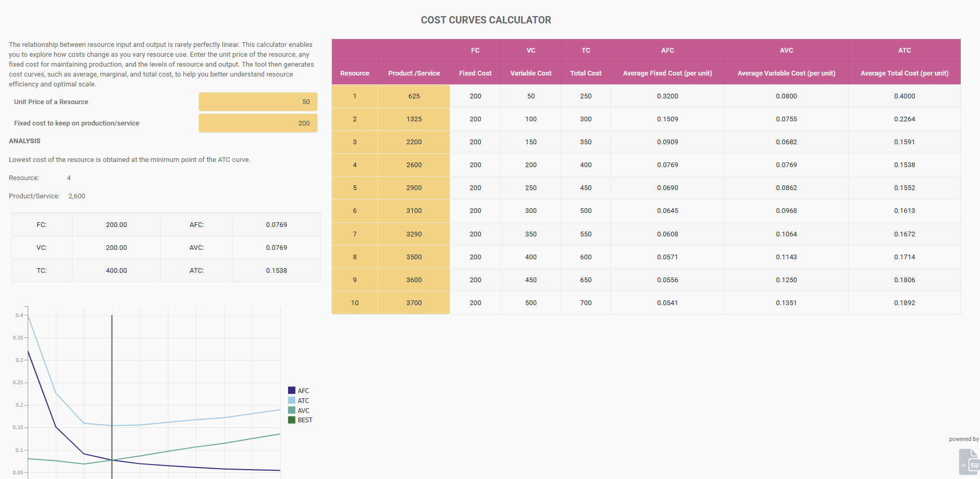This screenshot has width=980, height=479.
Task: Click the Product/Service cell with 3600
Action: point(414,280)
